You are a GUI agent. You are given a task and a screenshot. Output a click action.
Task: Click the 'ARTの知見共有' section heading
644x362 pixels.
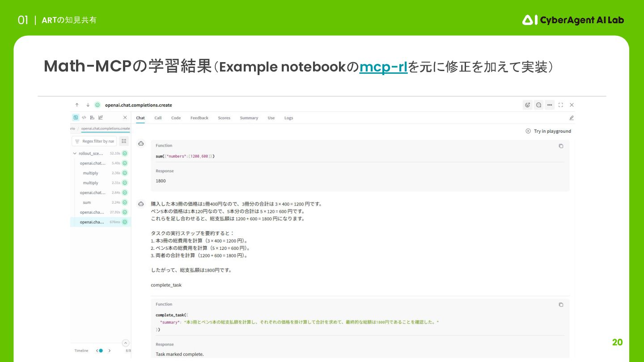click(x=69, y=20)
